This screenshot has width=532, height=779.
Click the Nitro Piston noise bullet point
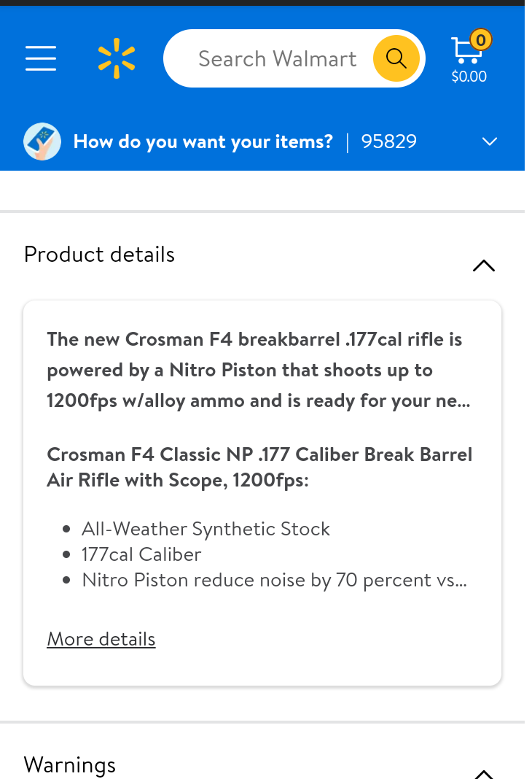point(275,581)
